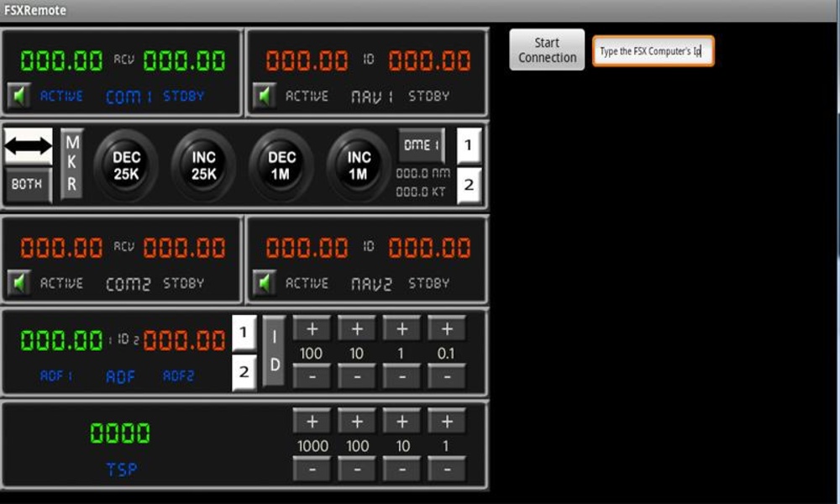Increase transponder code by 10

point(402,422)
